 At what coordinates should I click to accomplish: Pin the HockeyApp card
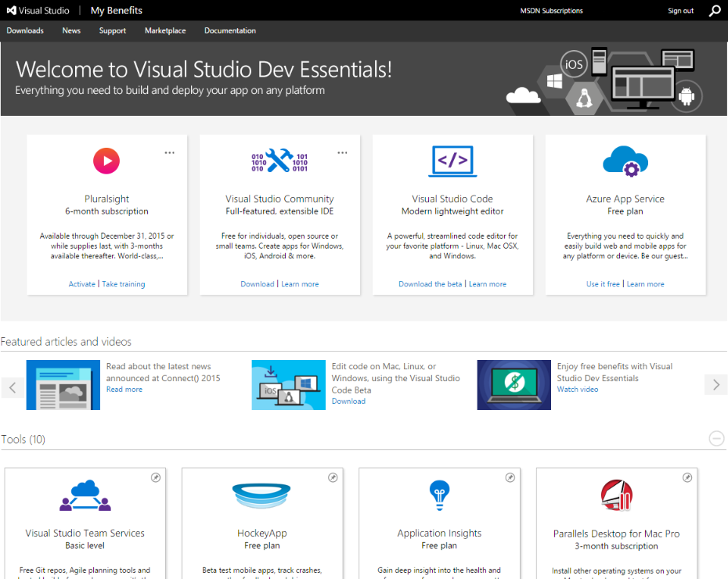tap(333, 477)
